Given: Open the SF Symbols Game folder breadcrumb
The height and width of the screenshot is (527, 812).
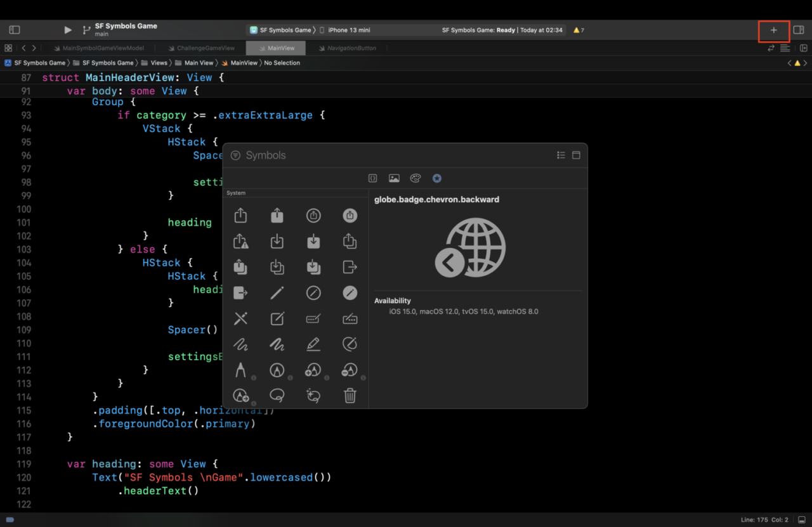Looking at the screenshot, I should 103,63.
